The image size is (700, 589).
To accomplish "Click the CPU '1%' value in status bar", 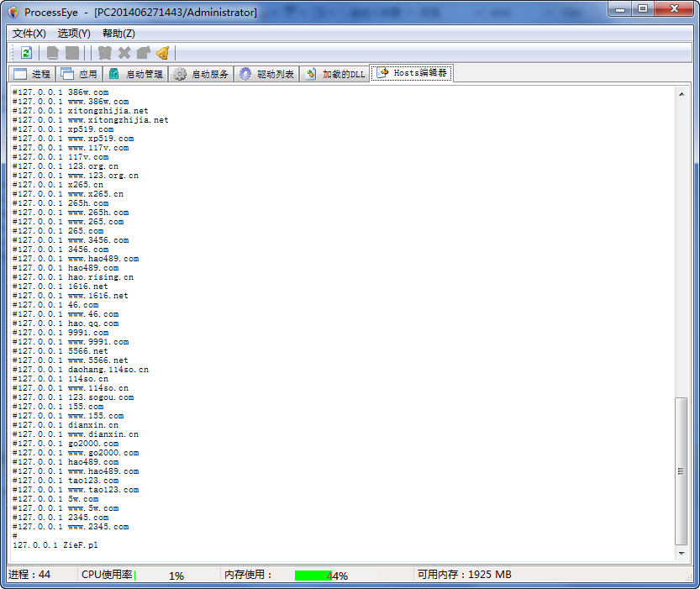I will pyautogui.click(x=176, y=576).
